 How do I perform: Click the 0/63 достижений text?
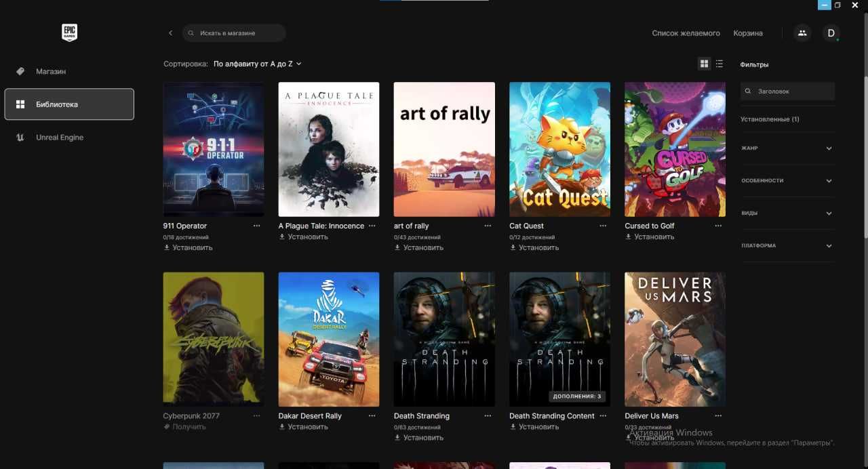pyautogui.click(x=417, y=427)
